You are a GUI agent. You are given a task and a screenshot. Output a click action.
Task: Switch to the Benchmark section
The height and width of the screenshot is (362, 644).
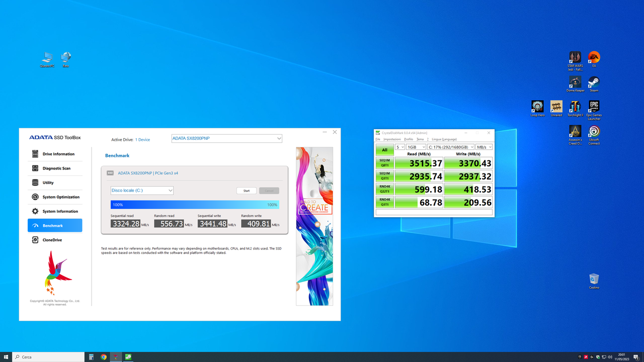coord(55,225)
